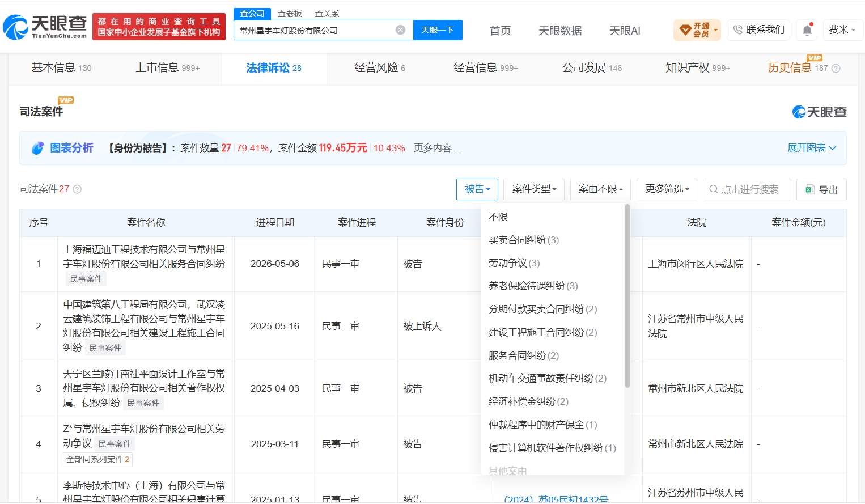This screenshot has height=504, width=865.
Task: Switch to the 公司发展 tab
Action: click(x=592, y=68)
